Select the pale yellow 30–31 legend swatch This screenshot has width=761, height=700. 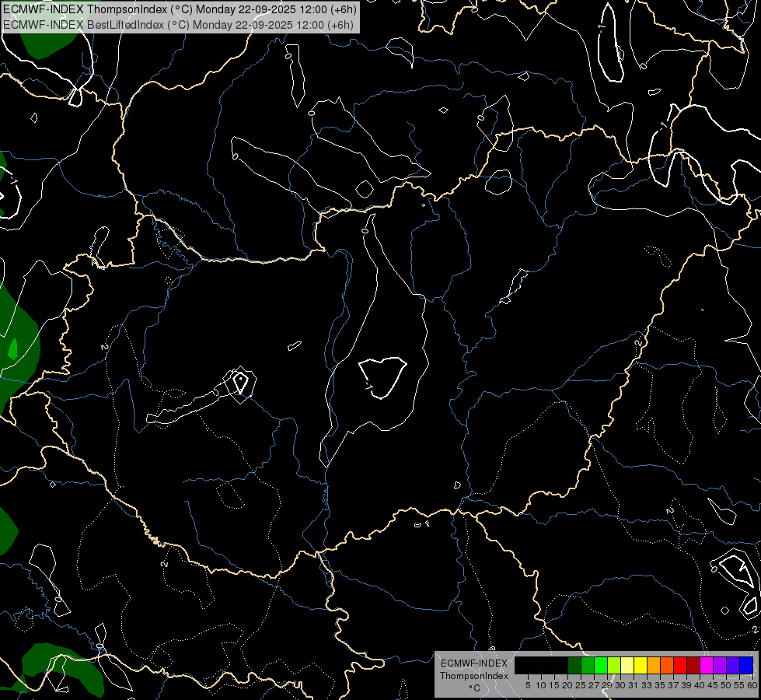[627, 665]
